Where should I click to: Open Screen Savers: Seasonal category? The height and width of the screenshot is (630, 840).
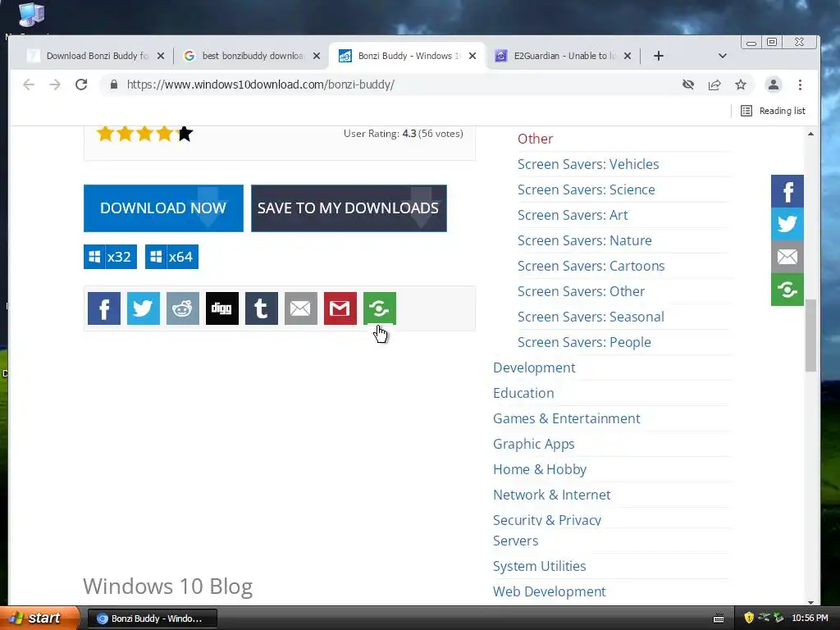[591, 317]
